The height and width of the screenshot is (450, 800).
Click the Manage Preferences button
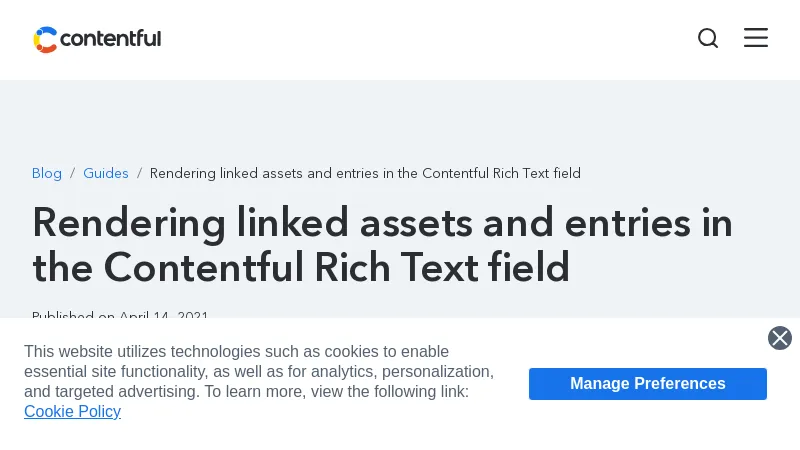(647, 384)
